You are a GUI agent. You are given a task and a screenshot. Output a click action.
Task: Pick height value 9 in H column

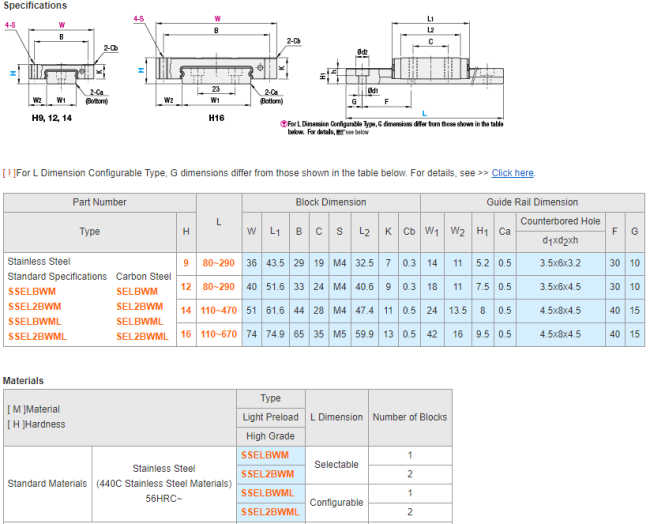coord(185,262)
